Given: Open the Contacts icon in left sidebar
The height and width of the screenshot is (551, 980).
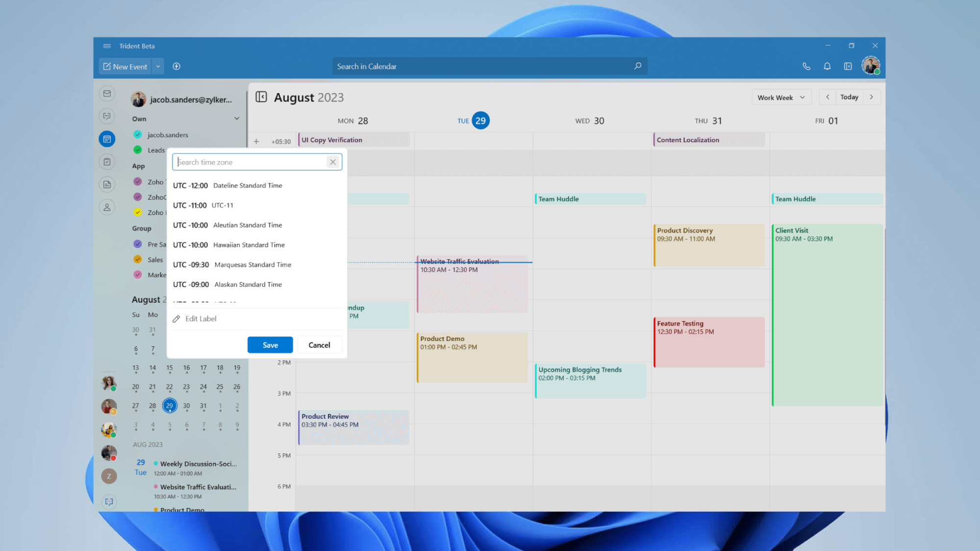Looking at the screenshot, I should pos(107,207).
